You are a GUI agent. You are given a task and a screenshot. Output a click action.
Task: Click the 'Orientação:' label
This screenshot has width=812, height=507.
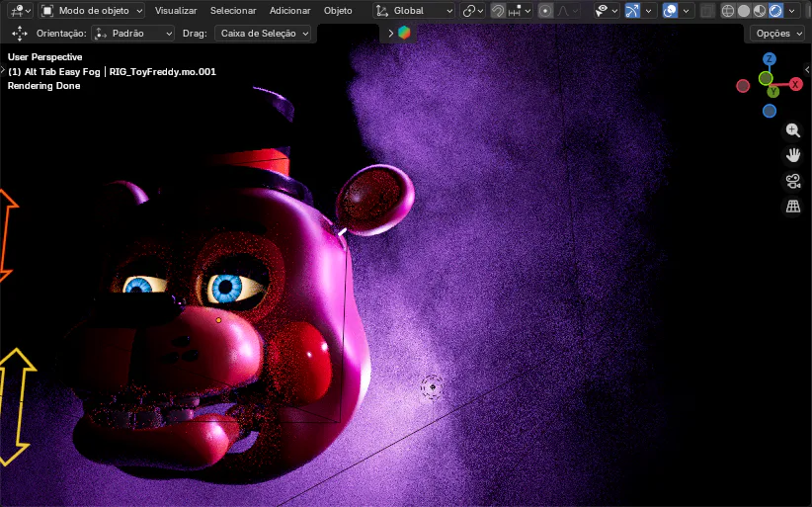coord(61,34)
